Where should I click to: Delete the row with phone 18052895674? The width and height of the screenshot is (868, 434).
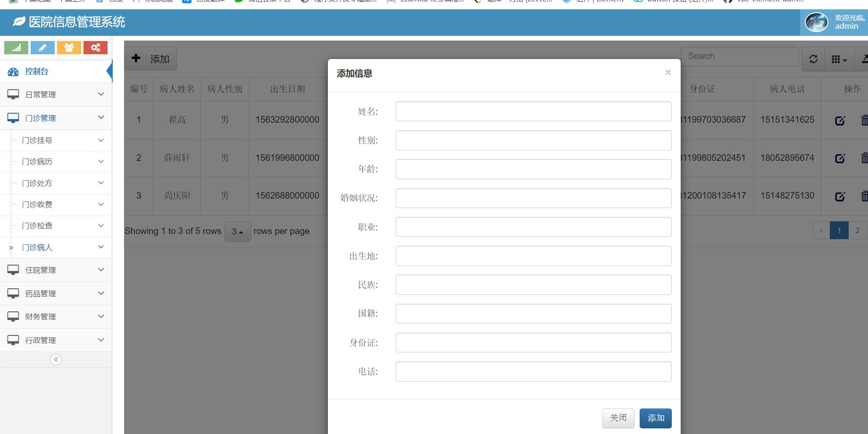click(864, 158)
